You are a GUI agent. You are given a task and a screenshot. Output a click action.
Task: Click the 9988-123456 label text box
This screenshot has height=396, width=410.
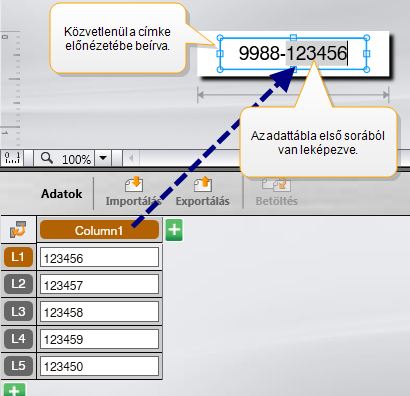(x=293, y=53)
